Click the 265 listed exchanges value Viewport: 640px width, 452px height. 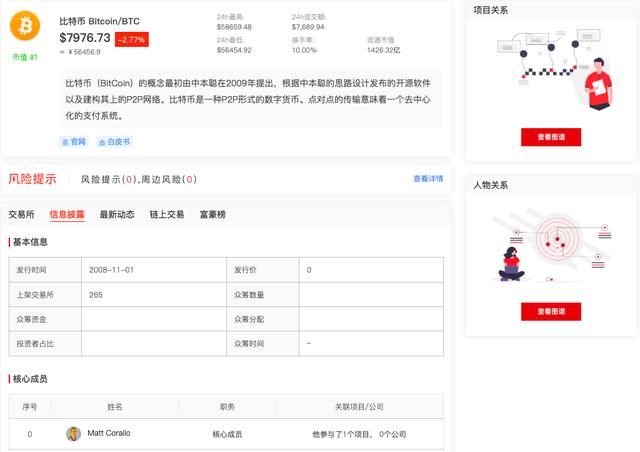click(x=96, y=295)
